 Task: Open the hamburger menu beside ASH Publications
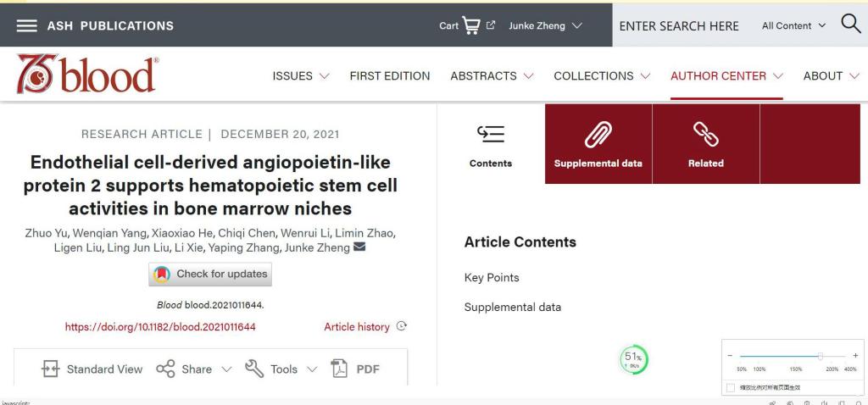pos(26,25)
